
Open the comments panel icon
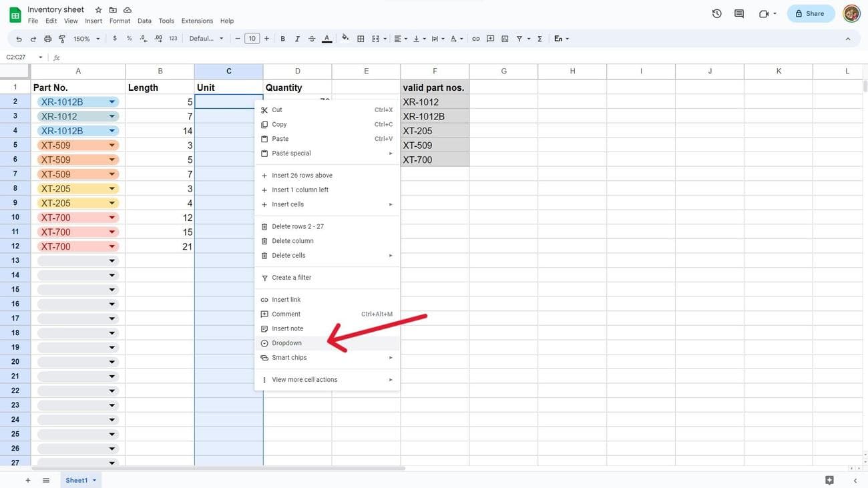click(x=739, y=13)
